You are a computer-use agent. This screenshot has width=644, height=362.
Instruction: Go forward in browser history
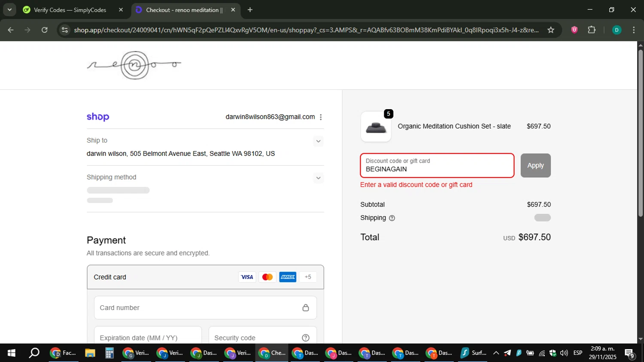27,30
